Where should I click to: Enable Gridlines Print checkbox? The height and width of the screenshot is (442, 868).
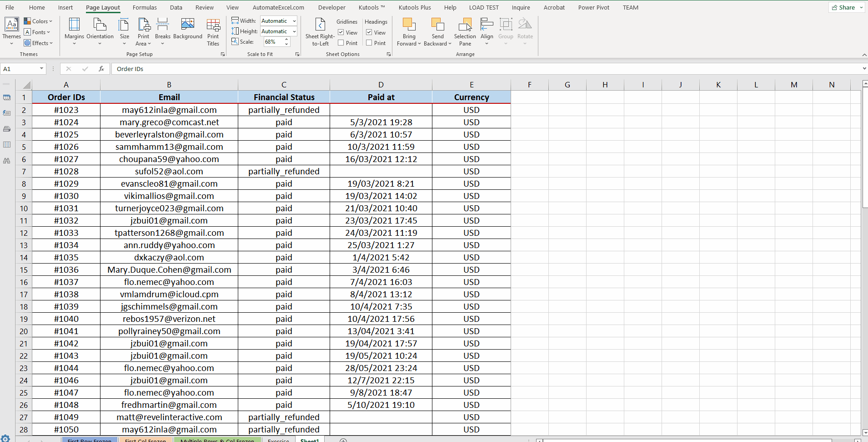tap(341, 43)
